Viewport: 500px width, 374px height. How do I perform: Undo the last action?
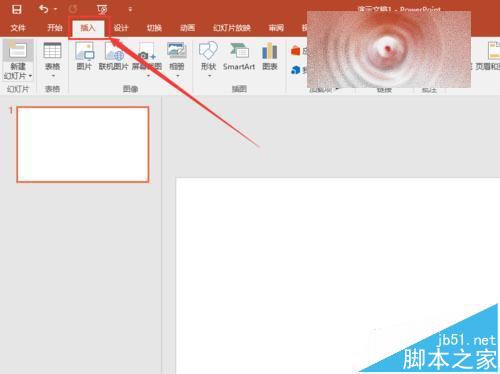click(x=43, y=9)
